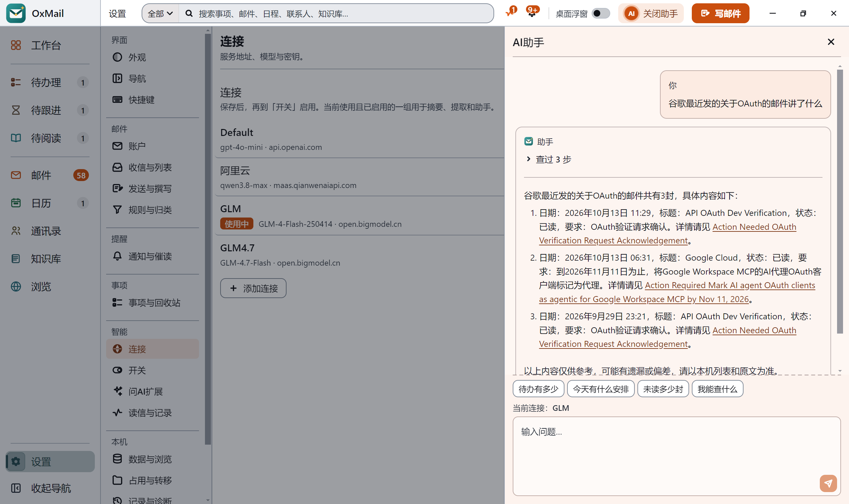This screenshot has width=849, height=504.
Task: Click the settings sidebar scrollbar
Action: [208, 239]
